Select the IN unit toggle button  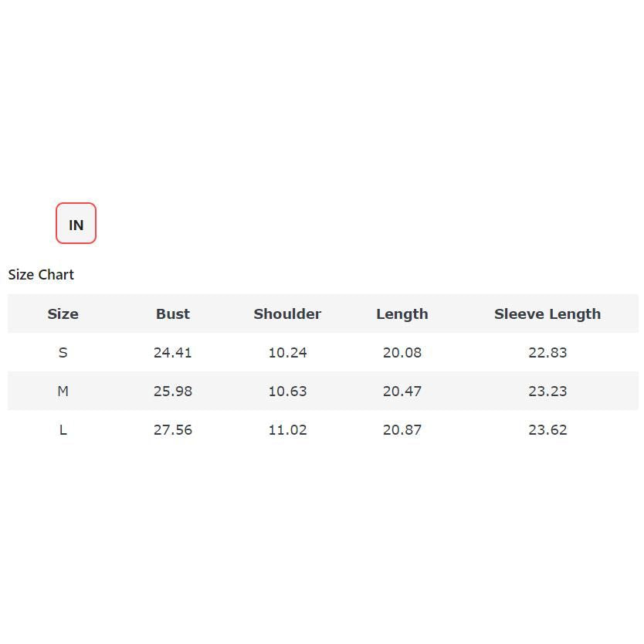[76, 224]
